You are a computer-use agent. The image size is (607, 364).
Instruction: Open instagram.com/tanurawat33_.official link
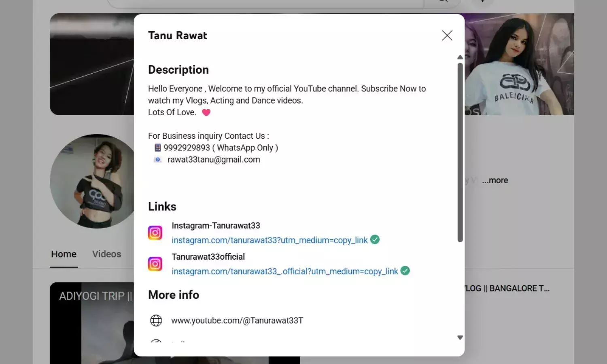pyautogui.click(x=285, y=271)
